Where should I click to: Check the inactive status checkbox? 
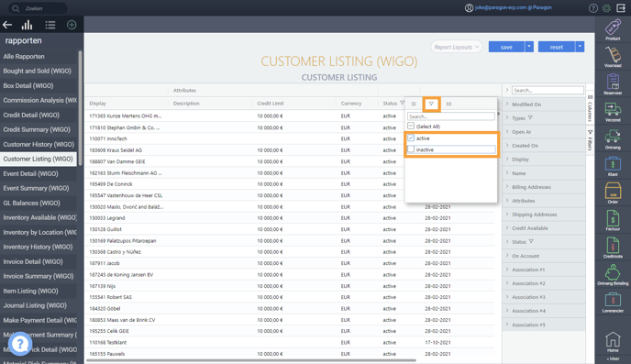click(x=411, y=149)
